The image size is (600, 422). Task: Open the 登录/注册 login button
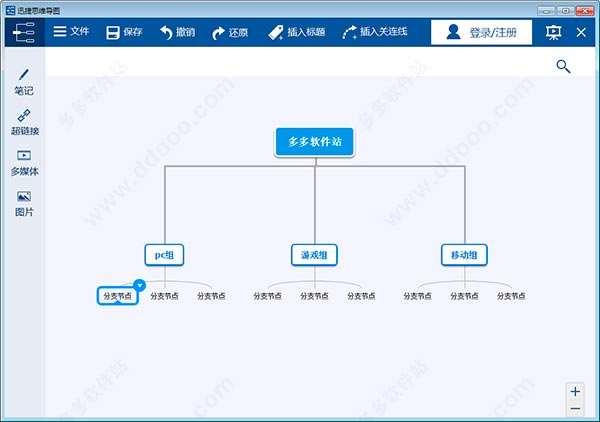point(481,33)
